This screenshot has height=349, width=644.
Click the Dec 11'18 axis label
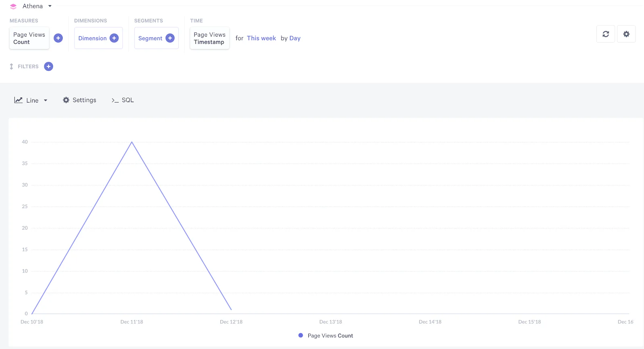[x=132, y=322]
